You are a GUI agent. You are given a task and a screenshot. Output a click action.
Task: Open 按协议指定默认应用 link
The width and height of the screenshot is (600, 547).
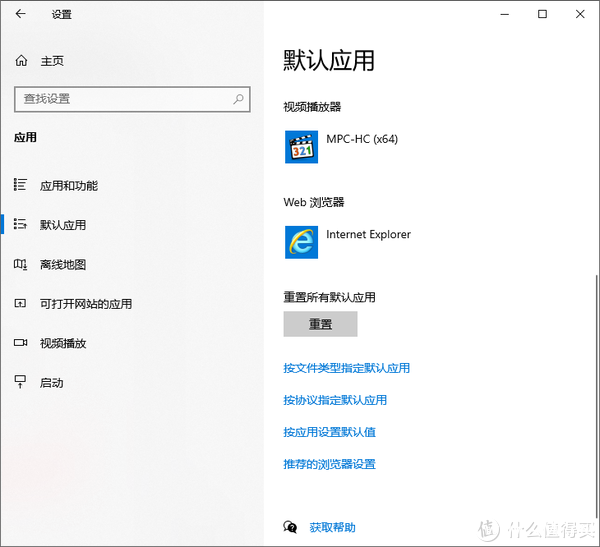tap(335, 400)
